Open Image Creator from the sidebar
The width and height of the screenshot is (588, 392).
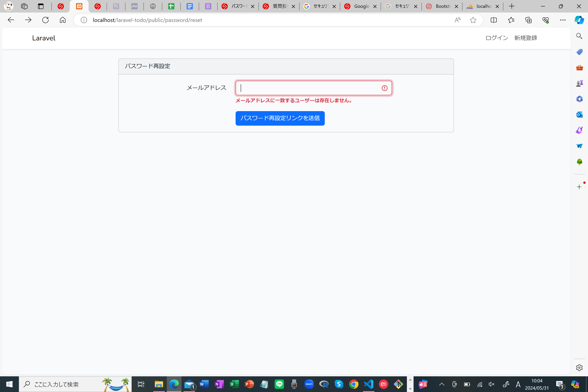pos(579,130)
